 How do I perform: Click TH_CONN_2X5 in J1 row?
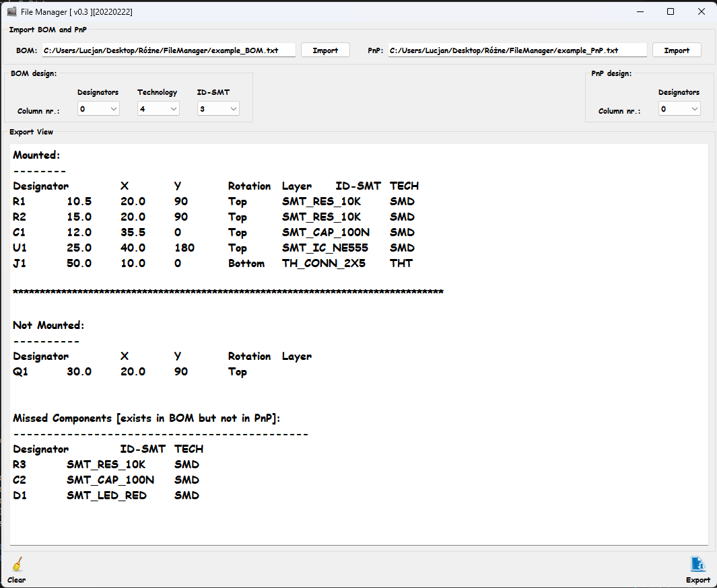(324, 264)
